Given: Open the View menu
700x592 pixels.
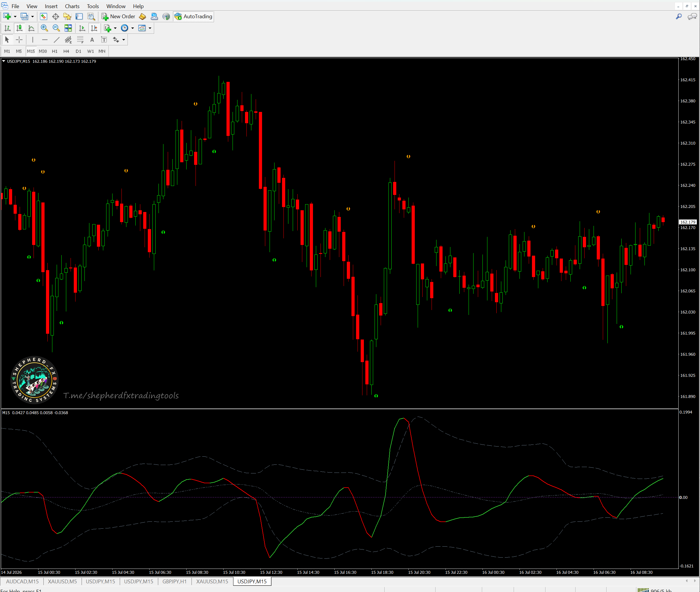Looking at the screenshot, I should [x=32, y=6].
